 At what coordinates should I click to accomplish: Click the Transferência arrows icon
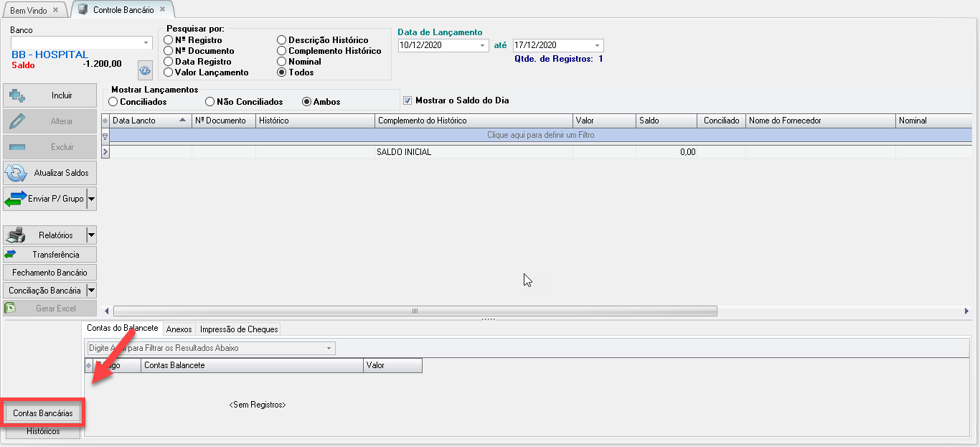pos(10,255)
